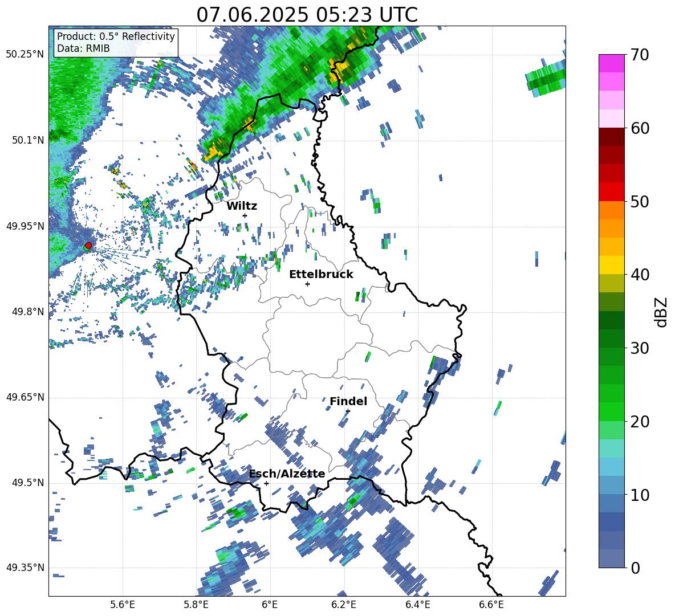Click the Ettelbruck city label
675x616 pixels.
point(321,275)
